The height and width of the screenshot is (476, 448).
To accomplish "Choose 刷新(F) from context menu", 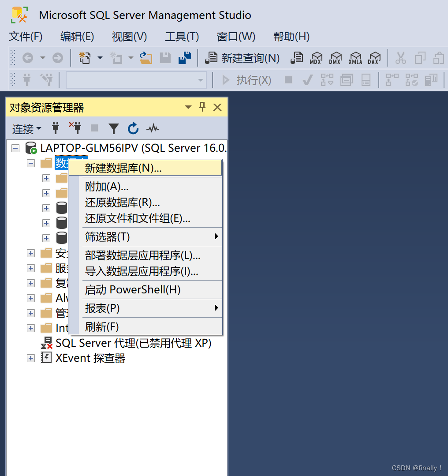I will [146, 327].
